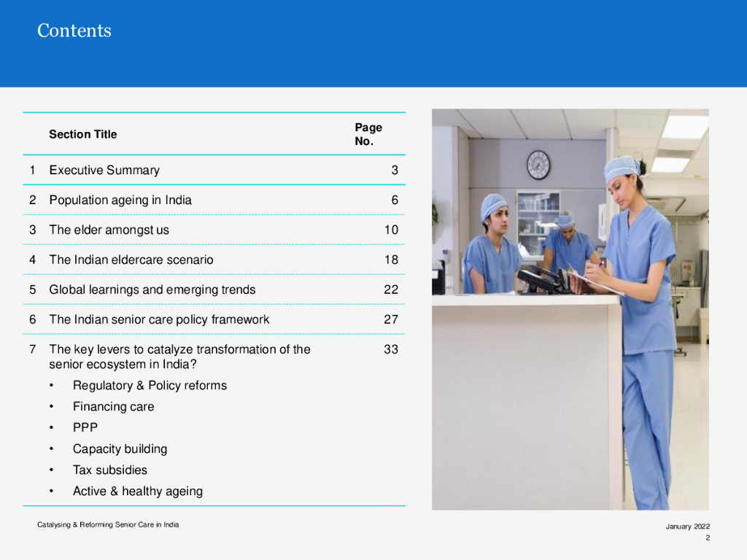The width and height of the screenshot is (747, 560).
Task: Select the 'Regulatory & Policy reforms' bullet
Action: pos(150,385)
